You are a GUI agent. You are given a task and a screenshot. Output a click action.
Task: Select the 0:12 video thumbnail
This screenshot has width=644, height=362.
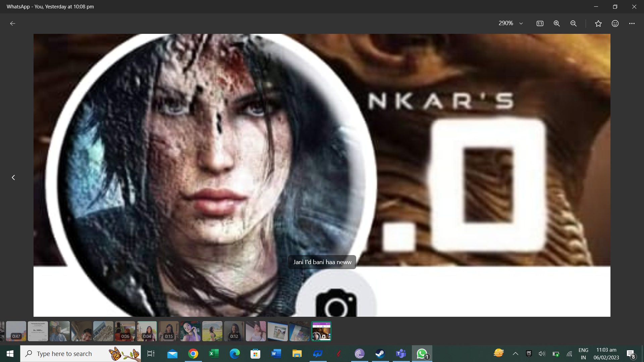pyautogui.click(x=234, y=331)
